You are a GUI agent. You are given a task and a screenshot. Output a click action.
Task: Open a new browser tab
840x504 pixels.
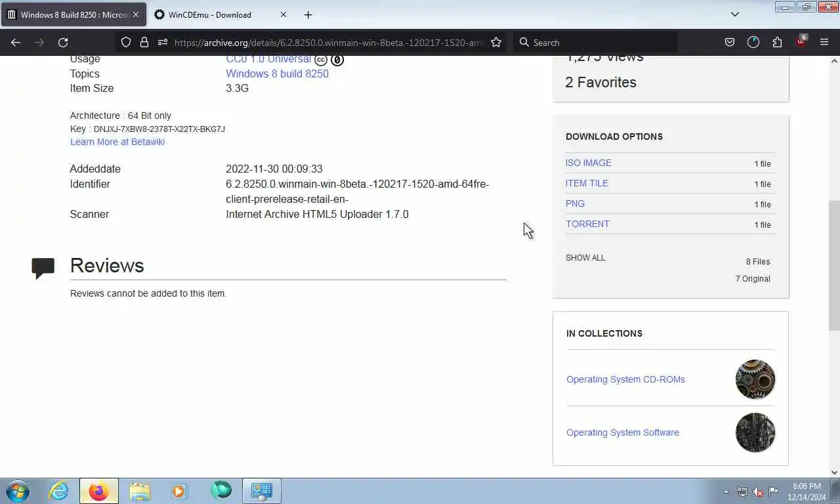click(308, 14)
